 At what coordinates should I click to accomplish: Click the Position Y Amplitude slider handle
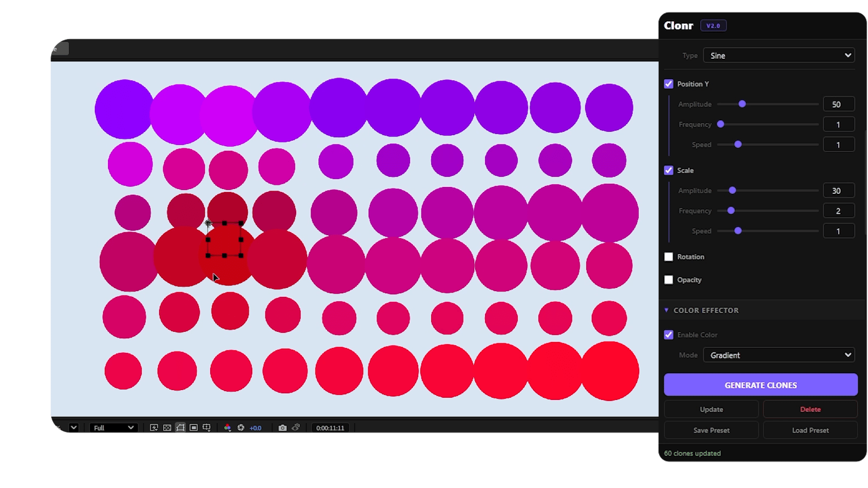[x=742, y=104]
